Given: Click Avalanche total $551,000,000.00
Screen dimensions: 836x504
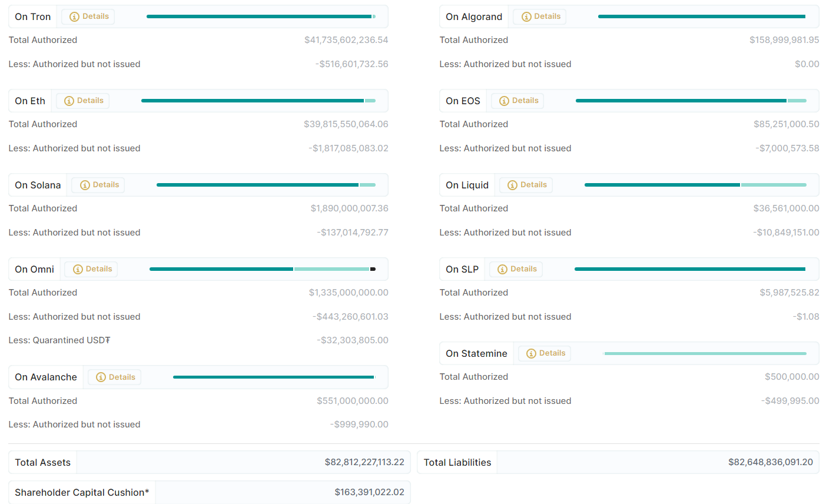Looking at the screenshot, I should 353,401.
